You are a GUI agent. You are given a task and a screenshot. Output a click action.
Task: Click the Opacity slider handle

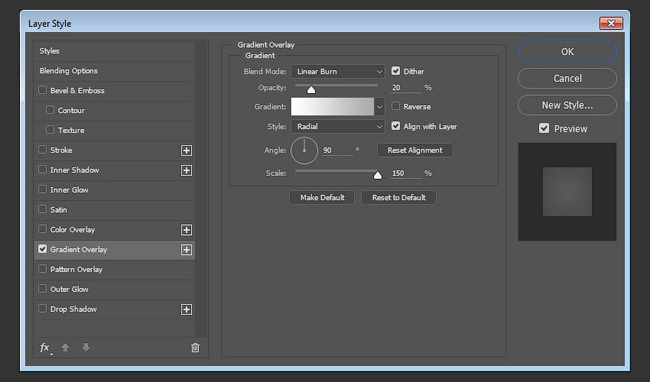point(311,89)
